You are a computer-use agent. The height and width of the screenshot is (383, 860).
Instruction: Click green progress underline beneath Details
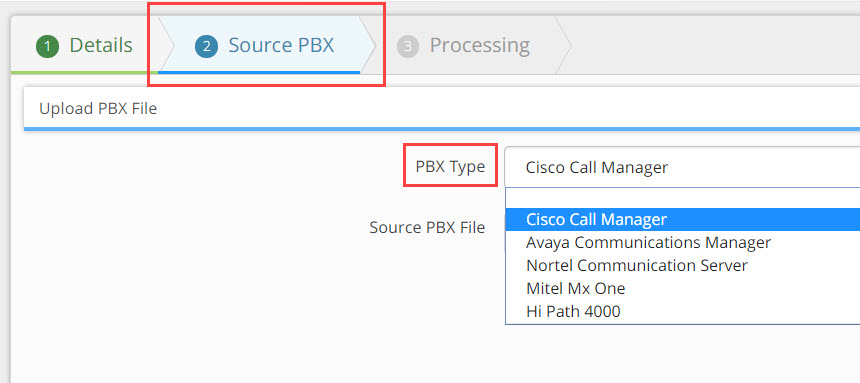(x=84, y=72)
